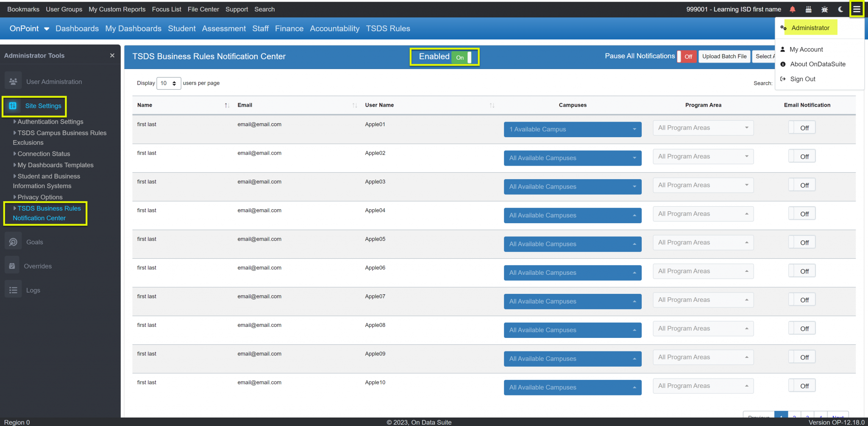The width and height of the screenshot is (868, 426).
Task: Select the User Administration people icon
Action: pos(13,80)
